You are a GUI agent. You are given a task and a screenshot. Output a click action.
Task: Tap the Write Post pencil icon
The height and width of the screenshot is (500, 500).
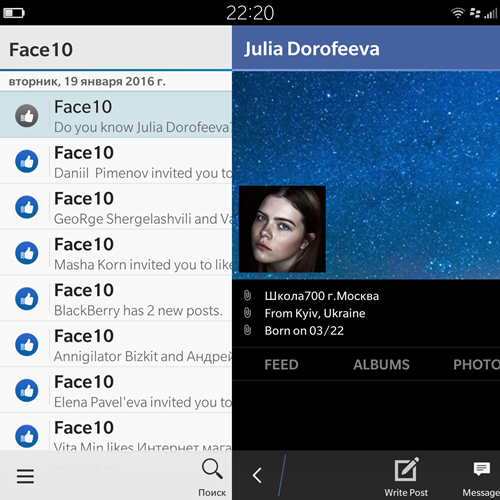[x=407, y=469]
